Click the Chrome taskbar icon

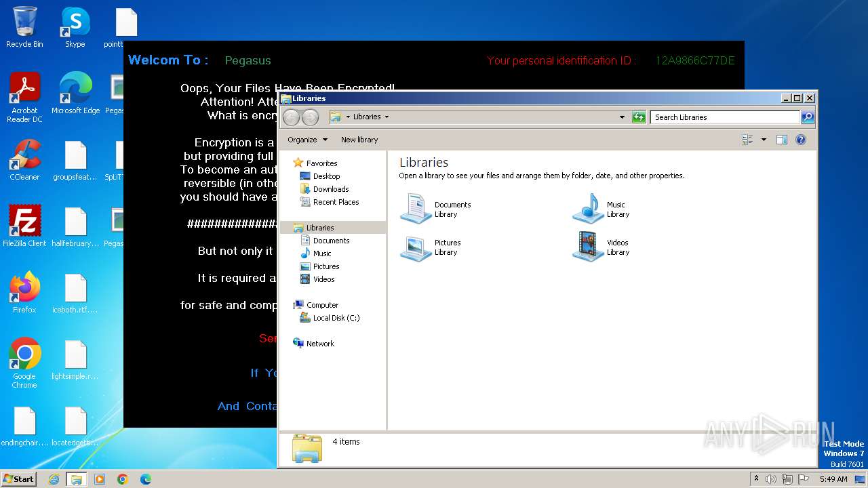click(x=123, y=479)
